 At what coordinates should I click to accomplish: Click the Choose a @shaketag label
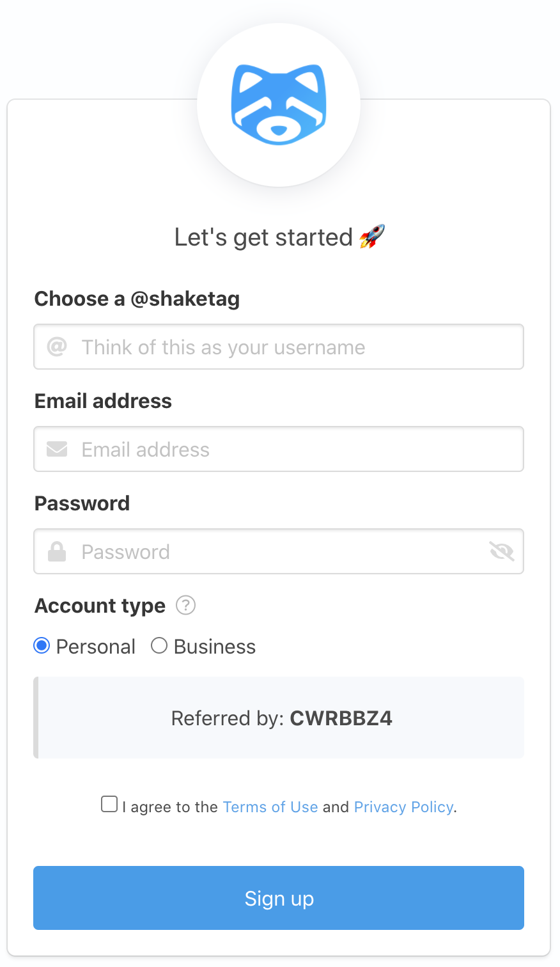[137, 299]
